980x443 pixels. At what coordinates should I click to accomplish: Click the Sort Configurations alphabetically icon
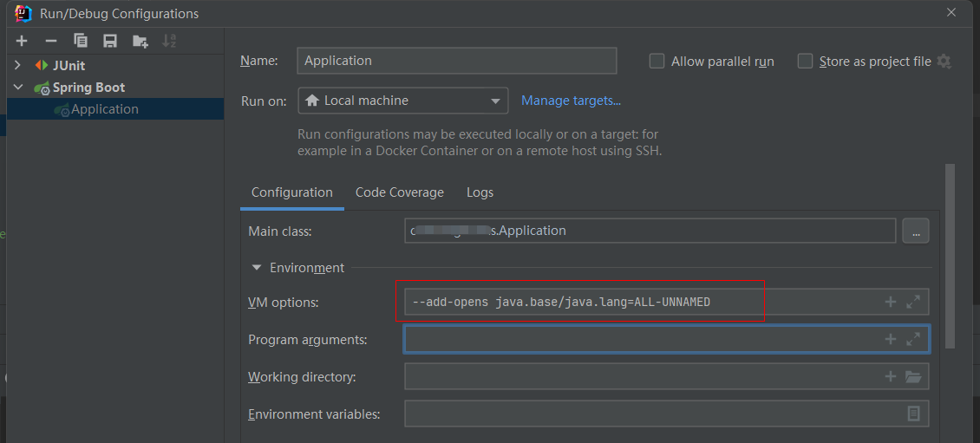click(169, 41)
